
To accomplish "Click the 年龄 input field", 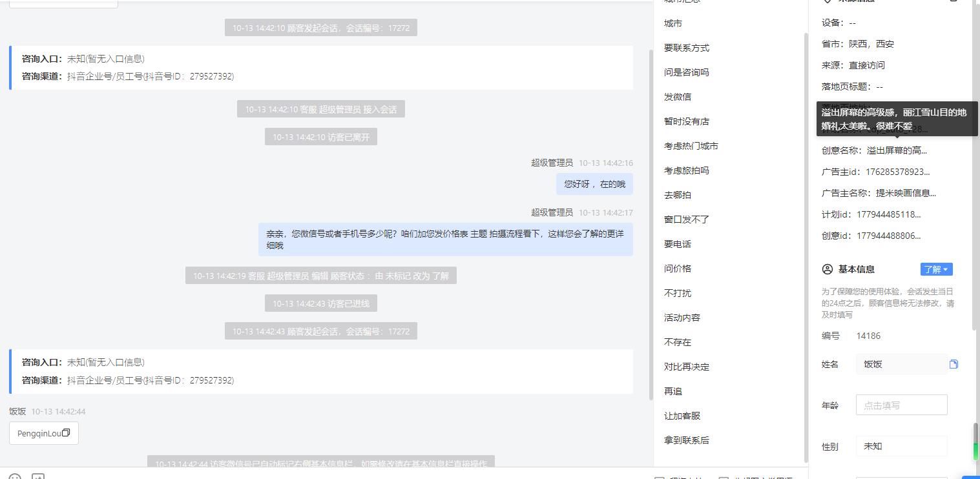I will [901, 405].
